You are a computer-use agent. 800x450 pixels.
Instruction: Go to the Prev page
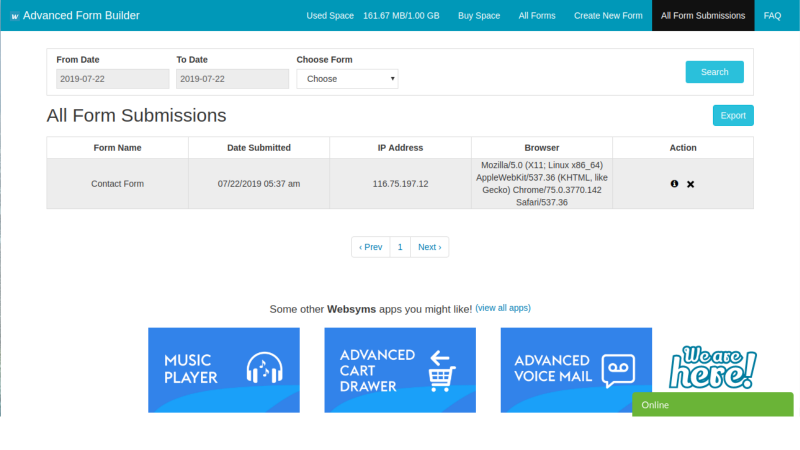click(x=370, y=247)
